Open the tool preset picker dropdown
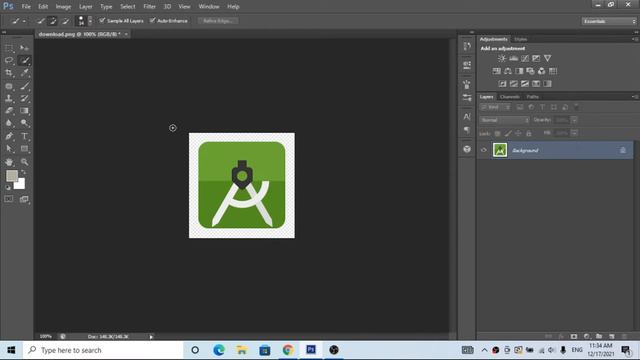Image resolution: width=640 pixels, height=360 pixels. pyautogui.click(x=24, y=21)
